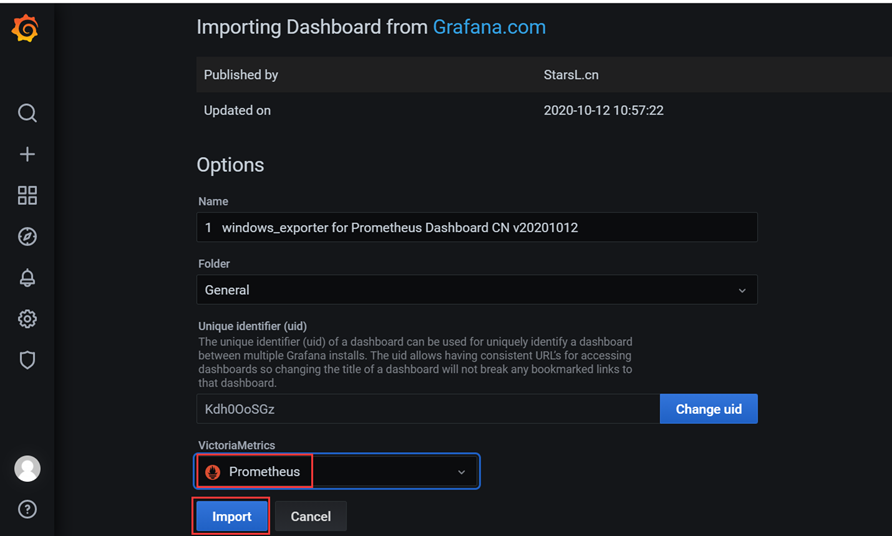
Task: Open the Dashboards grid icon
Action: [x=27, y=195]
